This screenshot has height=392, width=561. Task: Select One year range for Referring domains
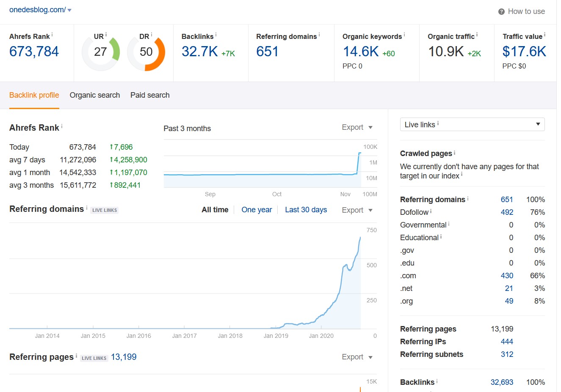257,210
